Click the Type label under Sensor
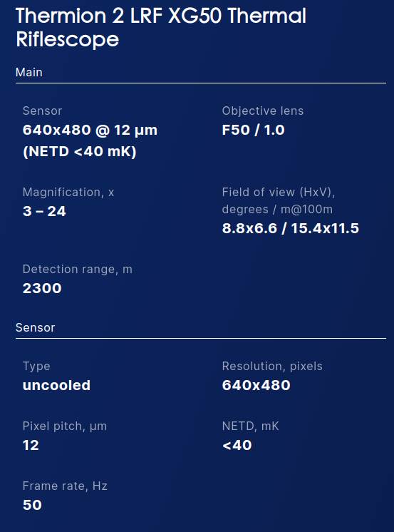Image resolution: width=394 pixels, height=532 pixels. pos(36,367)
